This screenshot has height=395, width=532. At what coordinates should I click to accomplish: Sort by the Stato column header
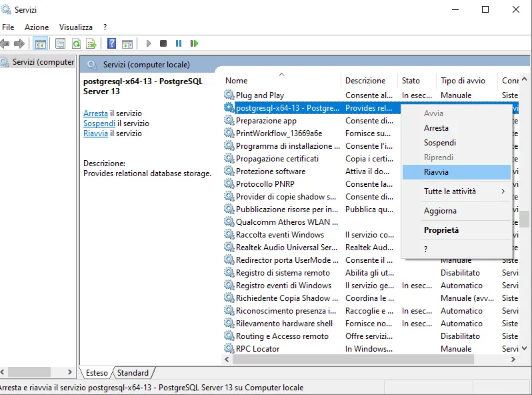click(x=417, y=81)
